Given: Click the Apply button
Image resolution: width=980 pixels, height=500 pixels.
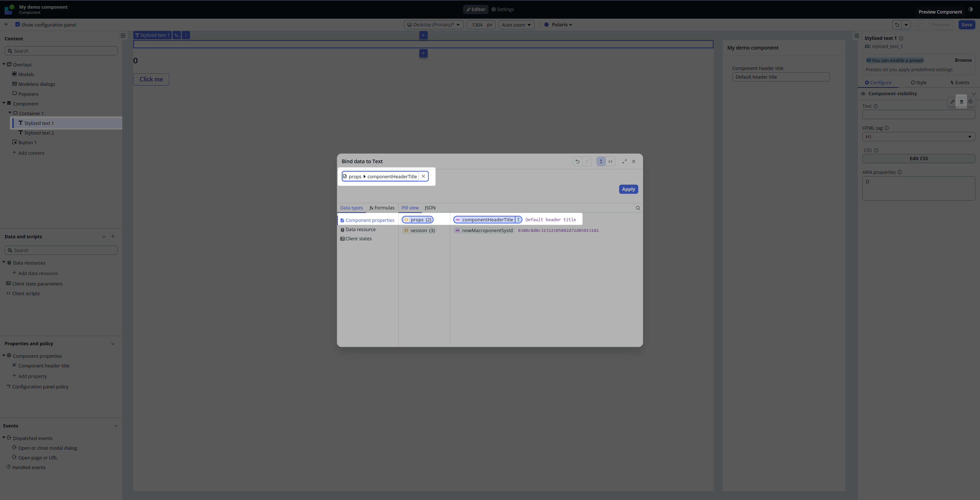Looking at the screenshot, I should pyautogui.click(x=628, y=189).
